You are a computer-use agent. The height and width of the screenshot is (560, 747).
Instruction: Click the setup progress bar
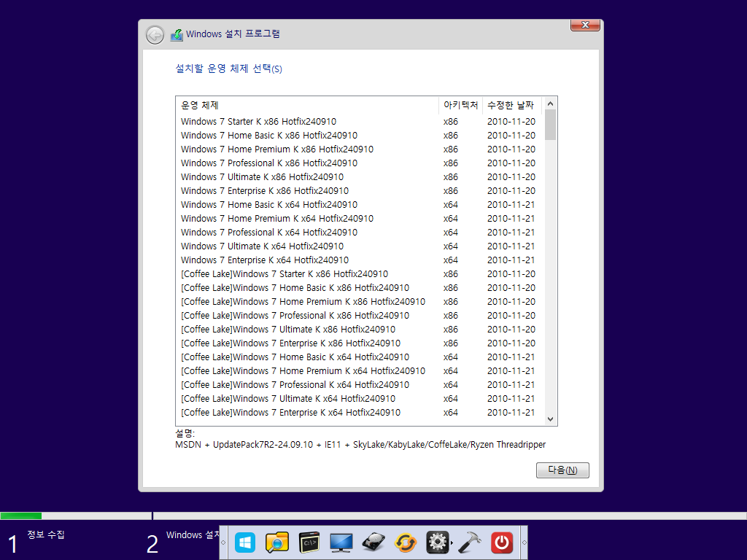pos(373,516)
